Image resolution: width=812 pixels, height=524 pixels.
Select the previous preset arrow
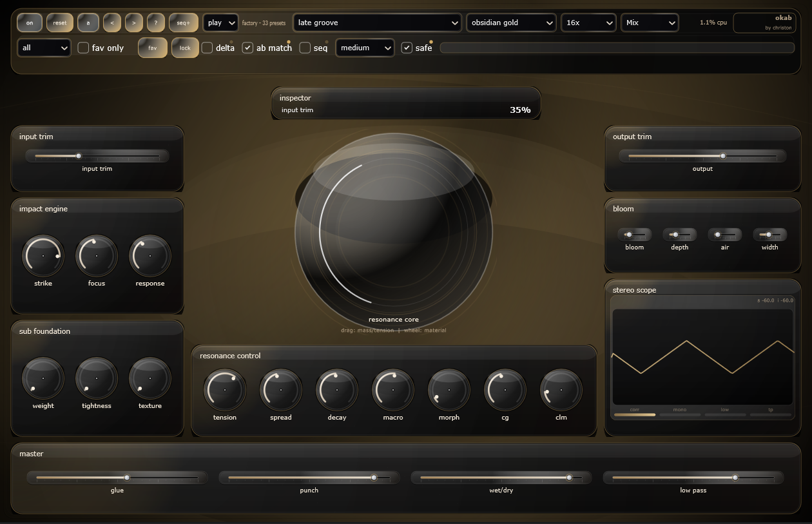click(x=111, y=22)
